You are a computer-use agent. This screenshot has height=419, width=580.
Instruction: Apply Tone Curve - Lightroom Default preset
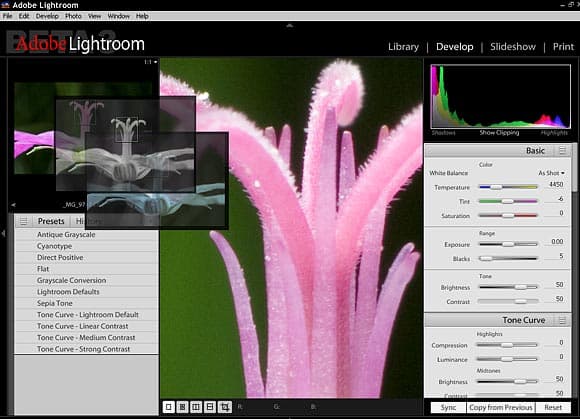[x=87, y=315]
